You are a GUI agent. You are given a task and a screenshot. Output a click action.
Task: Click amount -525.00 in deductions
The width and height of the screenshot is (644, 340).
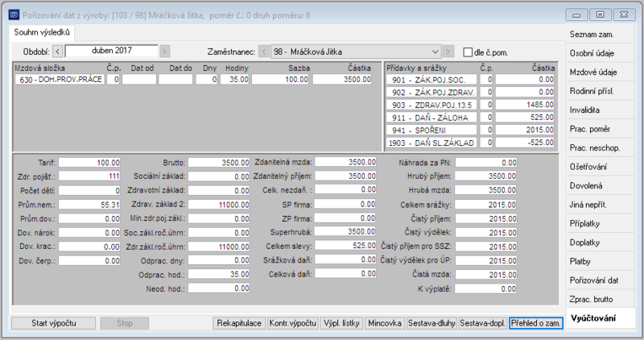(525, 143)
